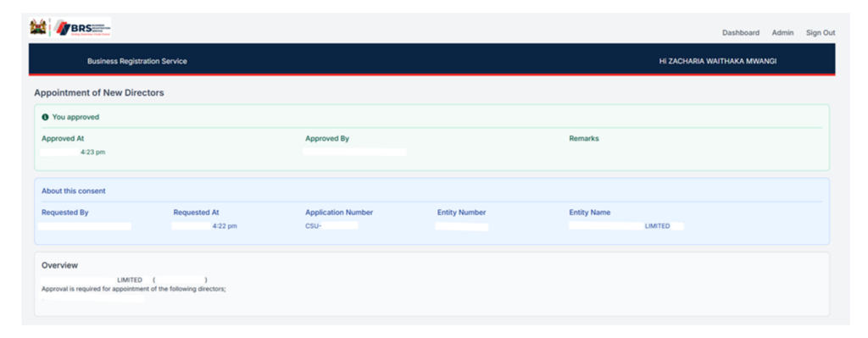This screenshot has width=868, height=338.
Task: Click the Entity Number label
Action: (462, 213)
